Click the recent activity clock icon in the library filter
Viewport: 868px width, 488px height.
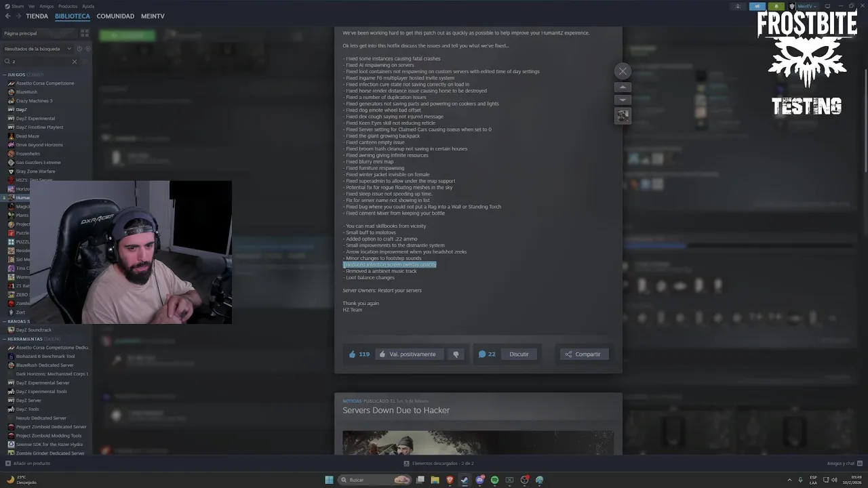pos(79,49)
